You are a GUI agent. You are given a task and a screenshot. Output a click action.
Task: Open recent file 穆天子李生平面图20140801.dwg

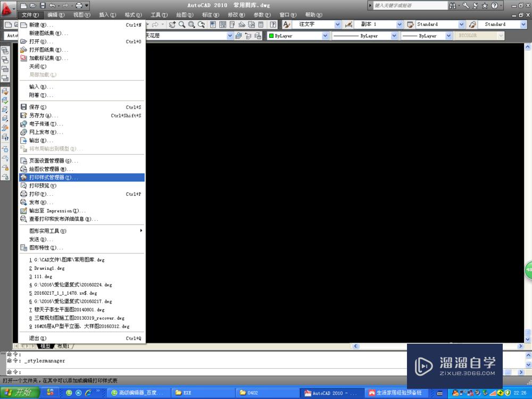coord(82,310)
